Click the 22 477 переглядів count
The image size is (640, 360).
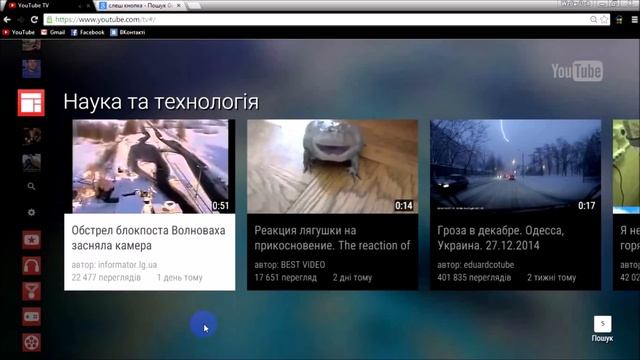pos(106,278)
